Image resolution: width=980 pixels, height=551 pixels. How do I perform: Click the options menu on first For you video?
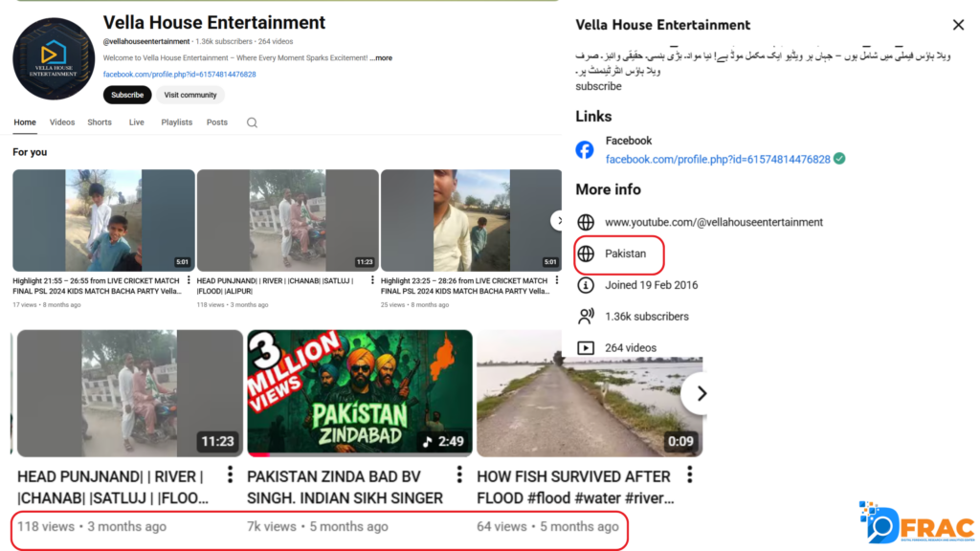click(189, 281)
